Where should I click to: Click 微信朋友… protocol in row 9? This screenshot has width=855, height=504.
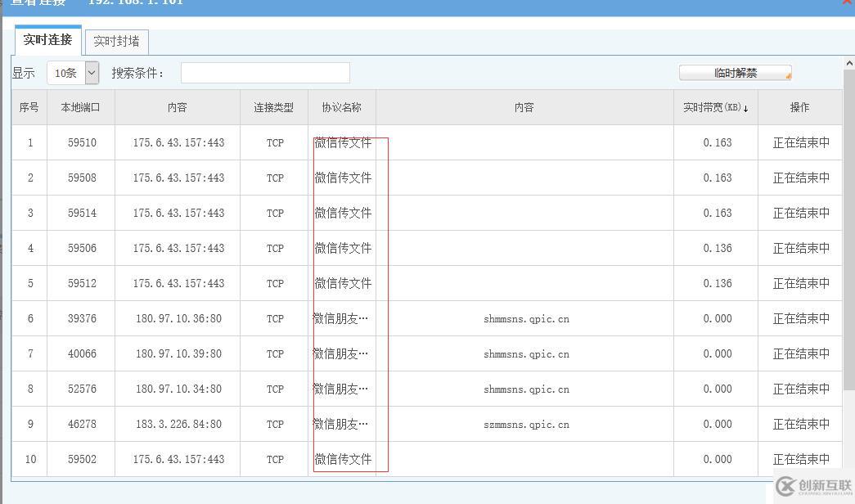tap(340, 425)
